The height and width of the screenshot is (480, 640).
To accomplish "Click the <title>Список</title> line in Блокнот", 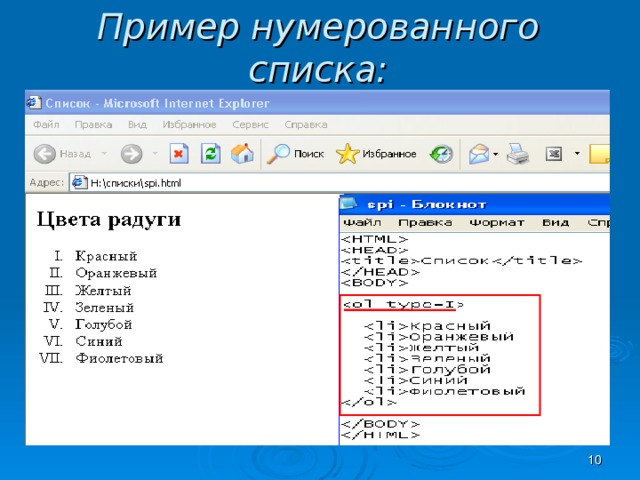I will pos(462,261).
